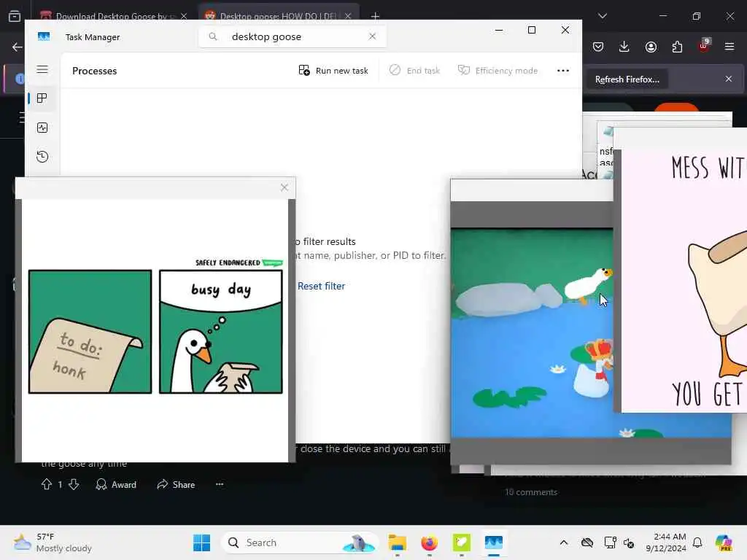Open a new Firefox tab
The height and width of the screenshot is (560, 747).
(x=375, y=16)
